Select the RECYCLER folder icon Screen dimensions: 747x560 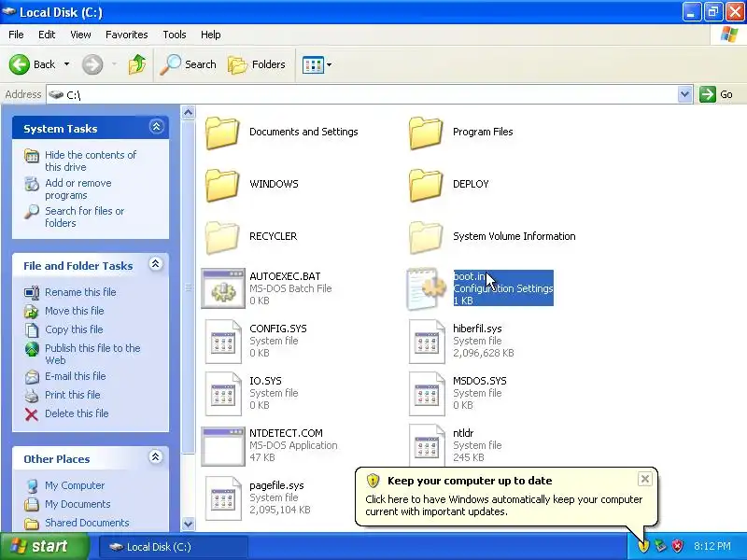pyautogui.click(x=222, y=238)
